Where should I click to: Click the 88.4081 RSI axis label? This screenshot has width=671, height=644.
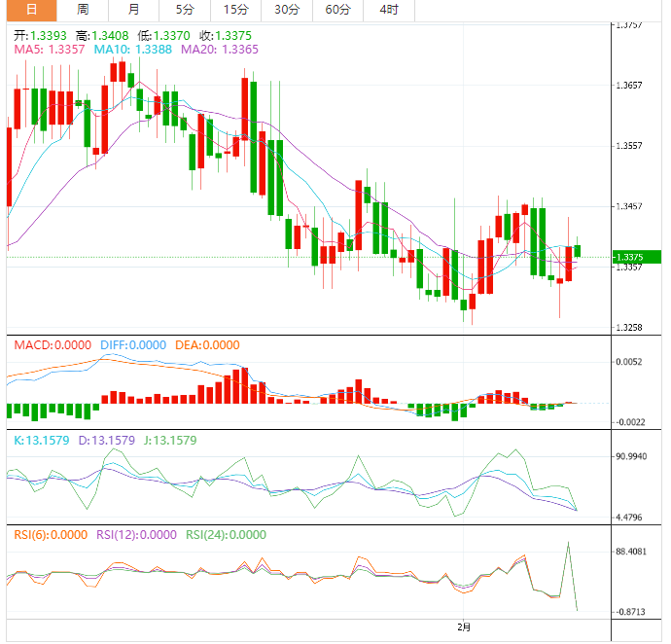point(631,552)
